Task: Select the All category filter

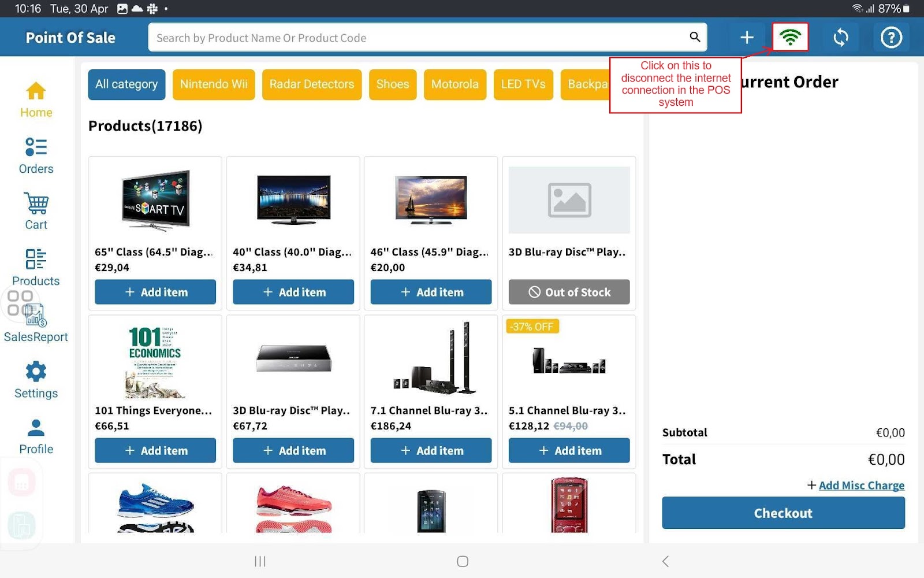Action: [x=126, y=84]
